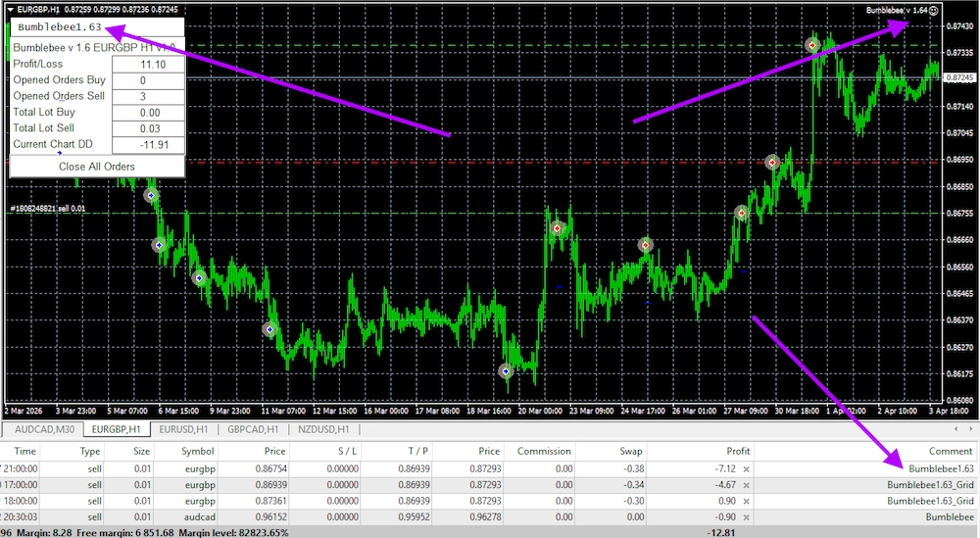The height and width of the screenshot is (538, 980).
Task: Select the red marker near 20 Mar spike
Action: [557, 228]
